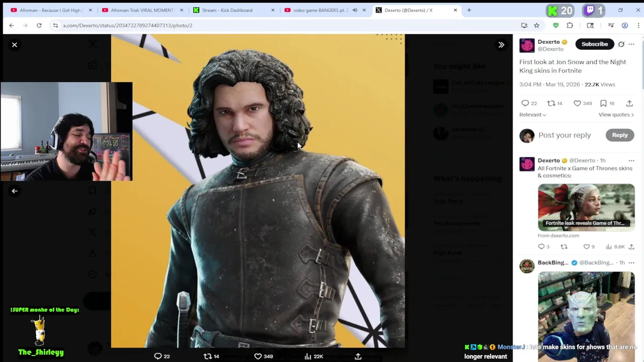Image resolution: width=644 pixels, height=362 pixels.
Task: Open Chrome three-dot menu
Action: 638,25
